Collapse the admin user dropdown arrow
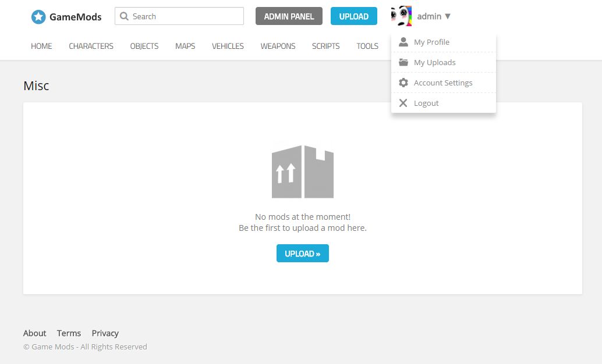Viewport: 602px width, 364px height. point(448,16)
